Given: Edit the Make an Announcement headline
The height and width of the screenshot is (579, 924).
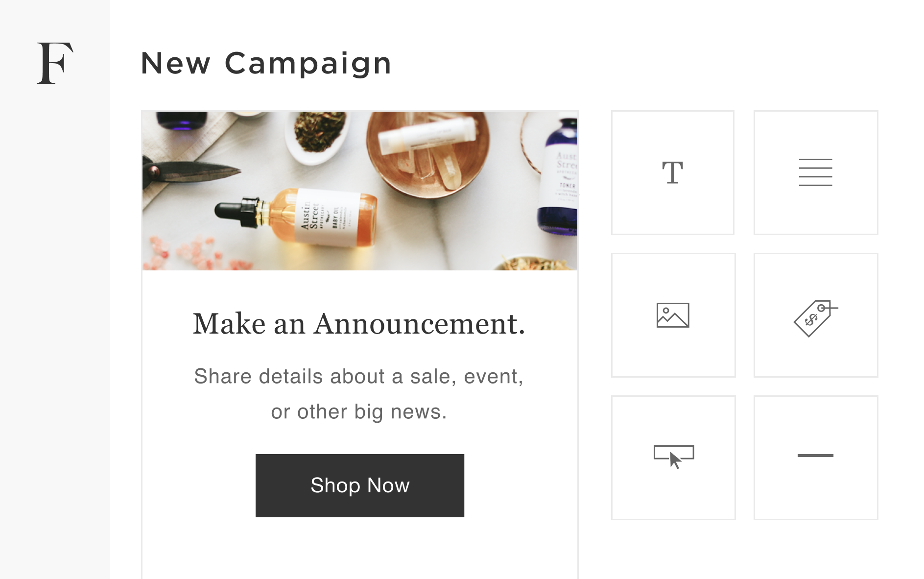Looking at the screenshot, I should click(359, 323).
